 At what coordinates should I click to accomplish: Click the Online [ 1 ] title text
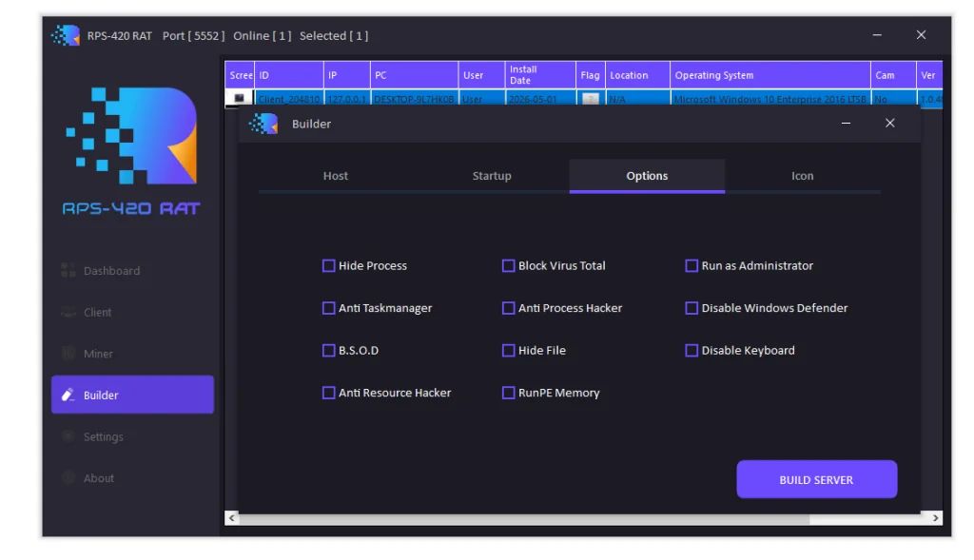click(263, 36)
